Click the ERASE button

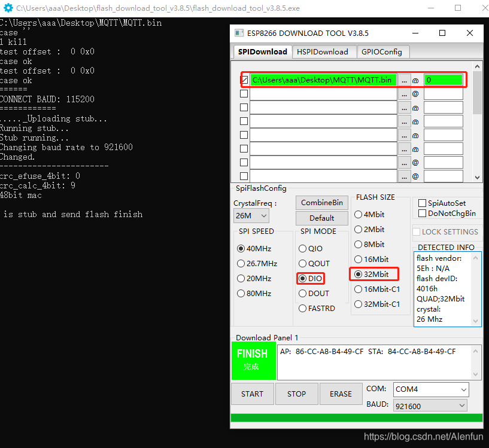click(x=341, y=394)
